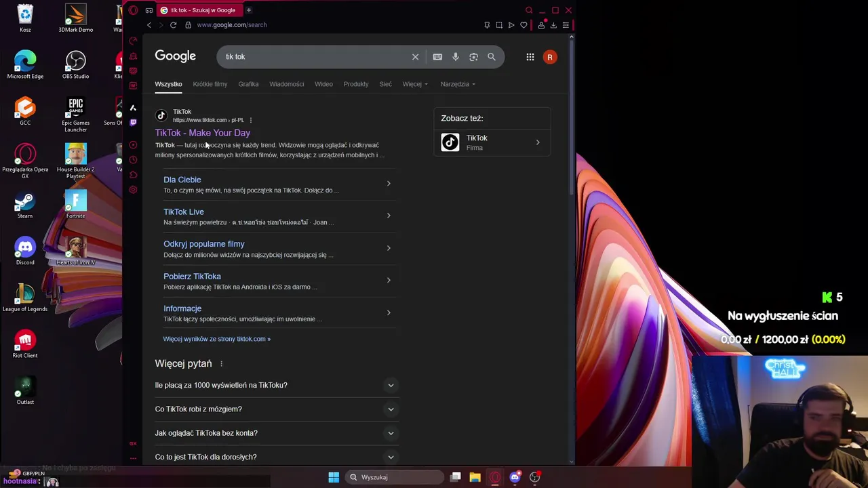Image resolution: width=868 pixels, height=488 pixels.
Task: Open Steam desktop shortcut
Action: (25, 205)
